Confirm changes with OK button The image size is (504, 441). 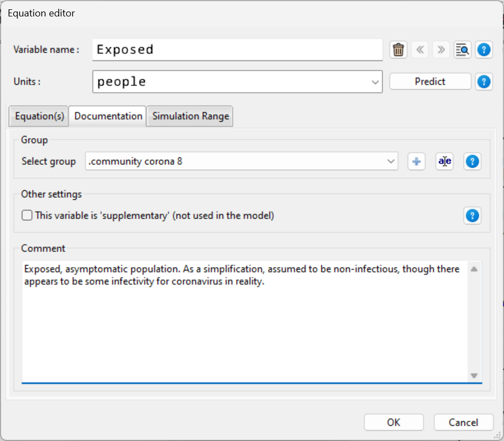(393, 422)
